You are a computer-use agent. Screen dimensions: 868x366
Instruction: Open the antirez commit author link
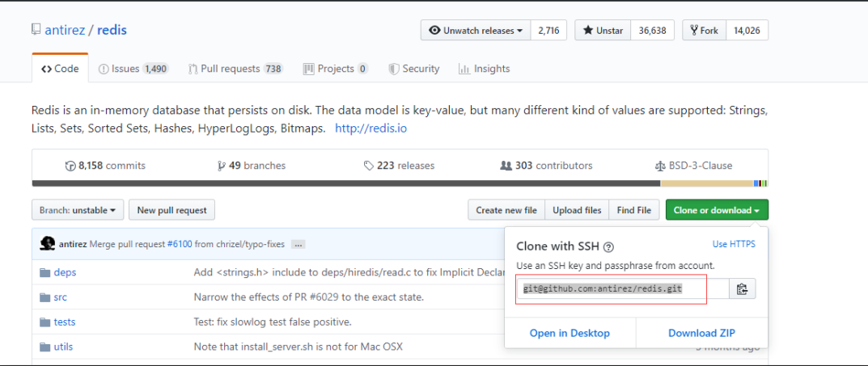73,244
